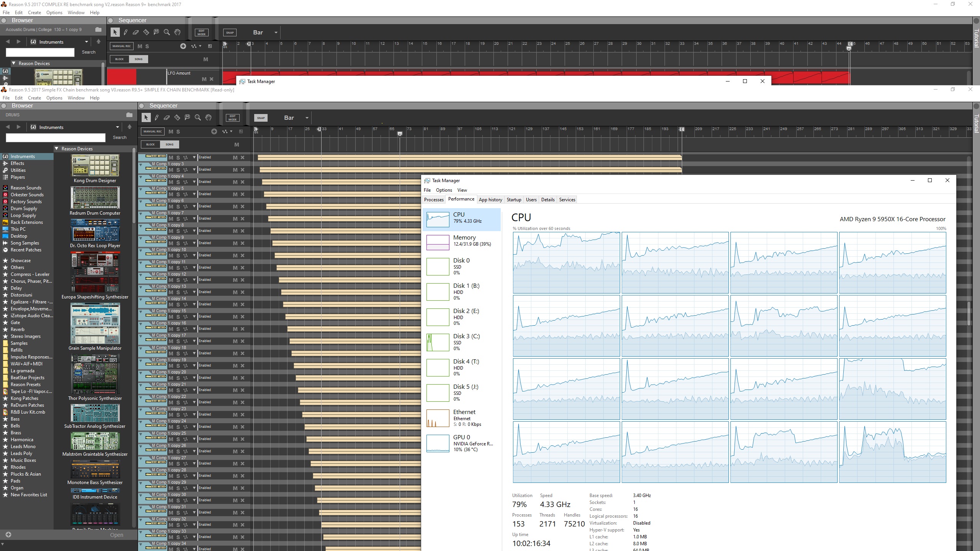Click the front Browser search input field
This screenshot has height=551, width=980.
[56, 138]
